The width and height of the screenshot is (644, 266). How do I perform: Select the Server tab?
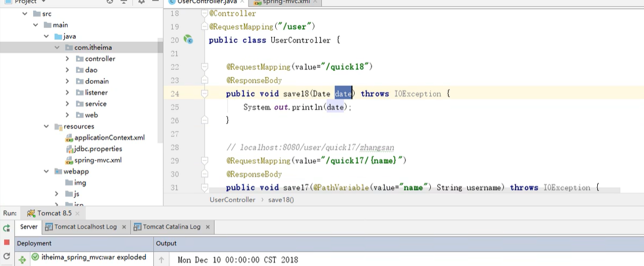click(x=29, y=227)
